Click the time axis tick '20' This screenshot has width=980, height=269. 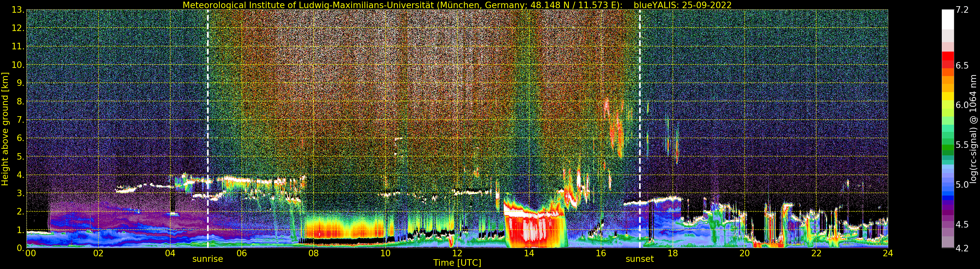pyautogui.click(x=745, y=253)
